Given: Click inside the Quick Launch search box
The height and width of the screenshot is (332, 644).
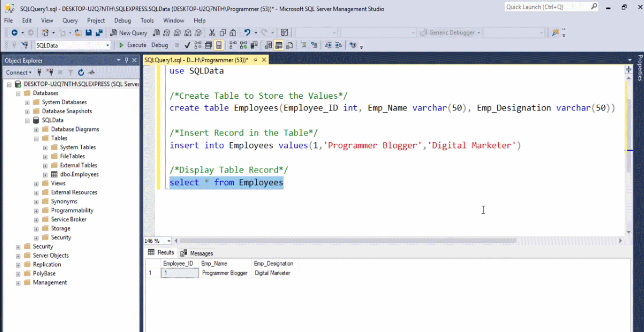Looking at the screenshot, I should [x=546, y=7].
